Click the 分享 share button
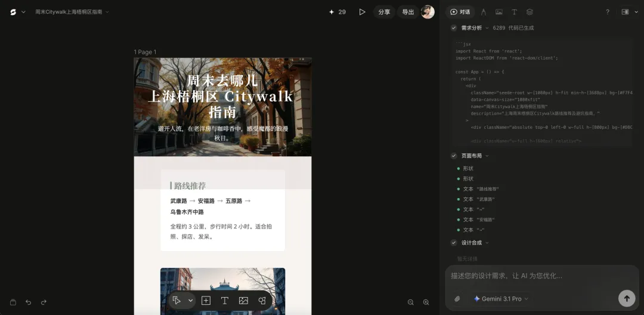The height and width of the screenshot is (315, 644). click(x=384, y=13)
